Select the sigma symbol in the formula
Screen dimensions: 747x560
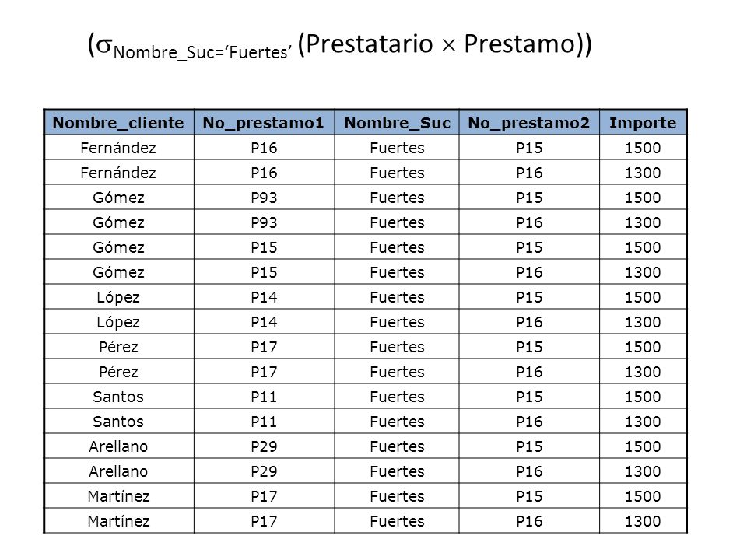(103, 45)
